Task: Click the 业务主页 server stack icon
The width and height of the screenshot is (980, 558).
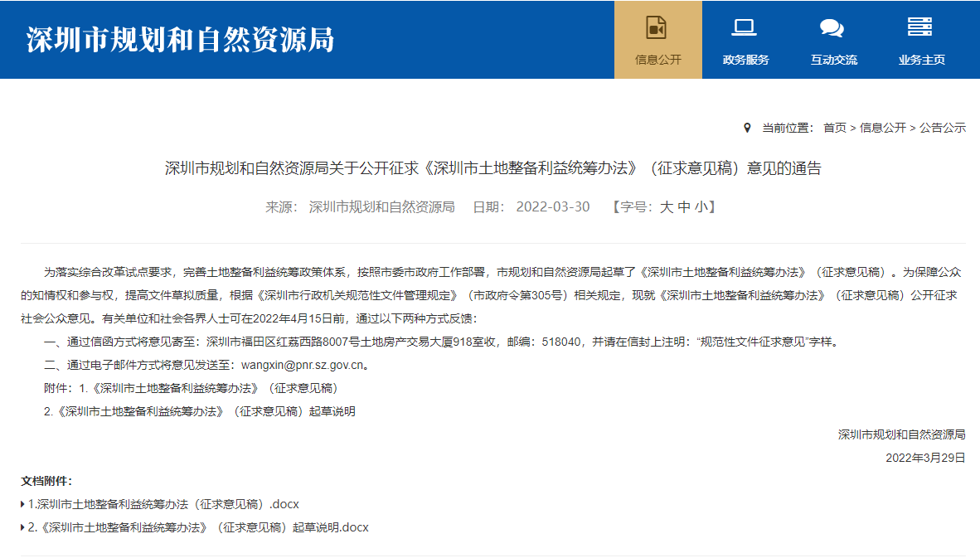Action: [x=920, y=27]
